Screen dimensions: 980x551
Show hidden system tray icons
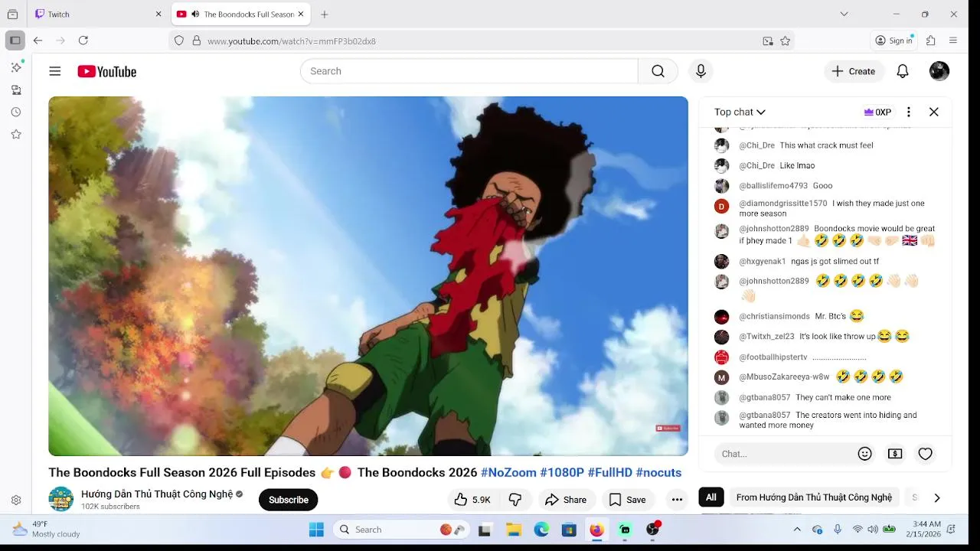pos(797,530)
